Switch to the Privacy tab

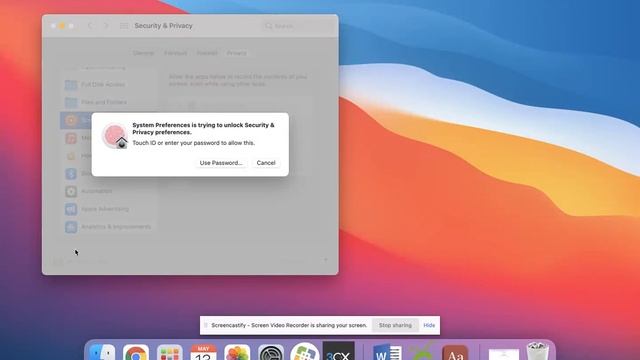[237, 53]
